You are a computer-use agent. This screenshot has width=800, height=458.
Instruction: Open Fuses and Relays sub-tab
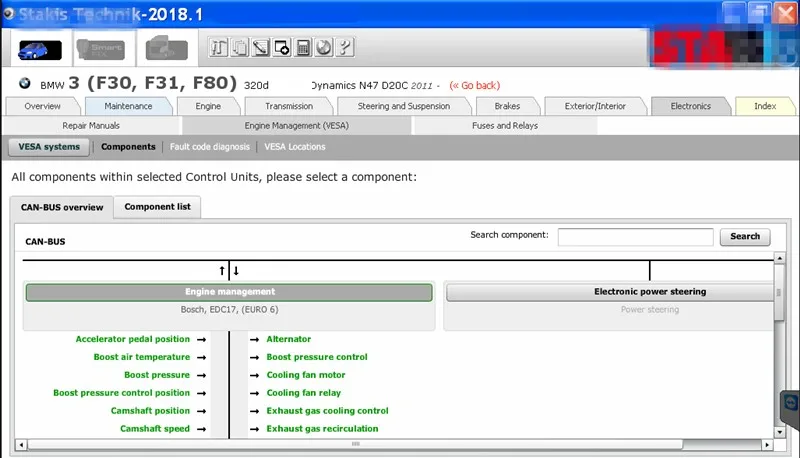point(505,125)
